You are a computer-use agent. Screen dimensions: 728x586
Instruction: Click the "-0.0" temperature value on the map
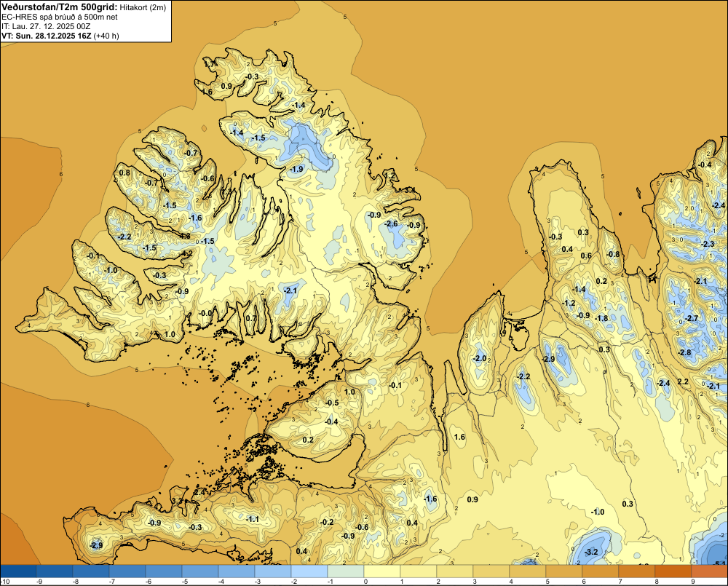coord(206,313)
